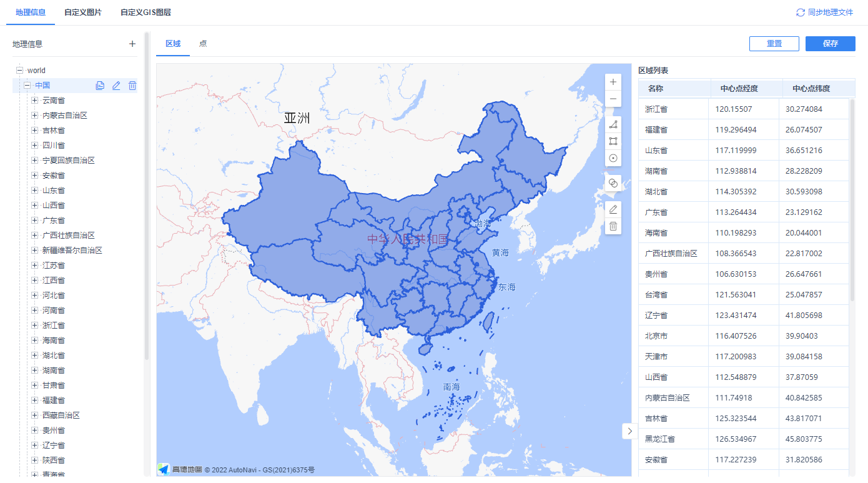Collapse the world root tree node

click(x=19, y=71)
